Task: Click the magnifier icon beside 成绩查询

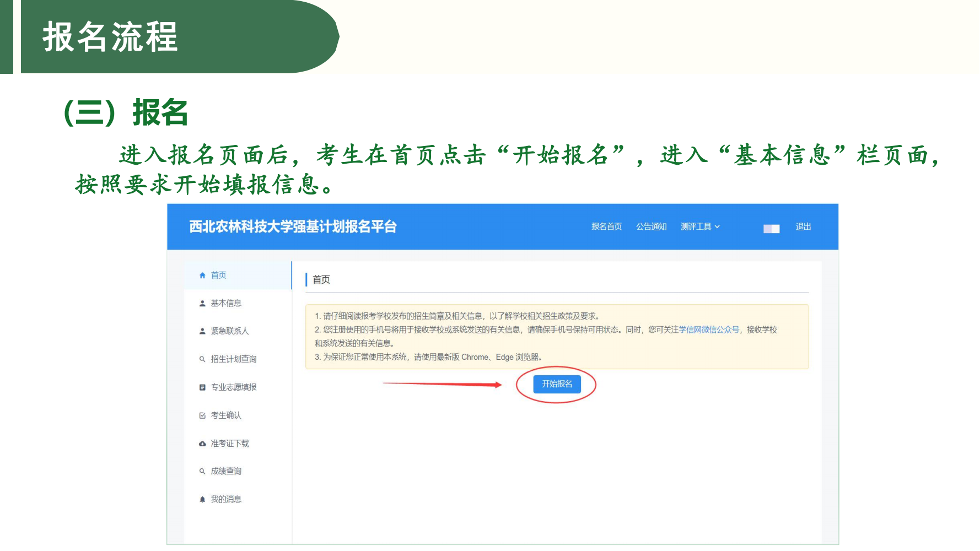Action: 202,471
